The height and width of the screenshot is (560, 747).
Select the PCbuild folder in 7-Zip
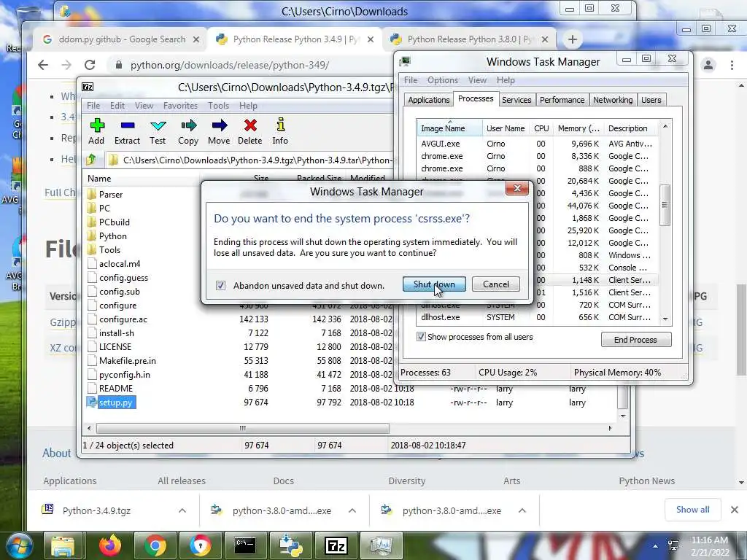coord(114,222)
